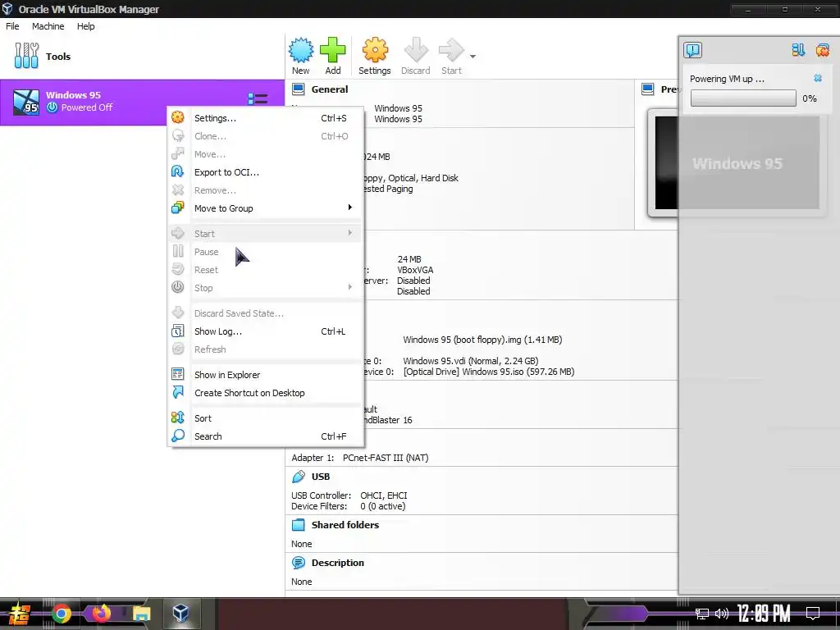Choose Create Shortcut on Desktop

[266, 393]
